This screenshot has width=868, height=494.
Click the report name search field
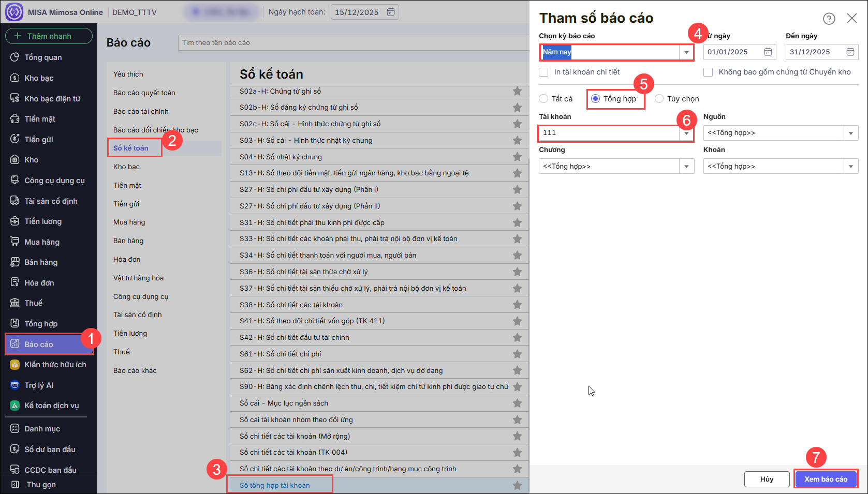click(x=352, y=43)
